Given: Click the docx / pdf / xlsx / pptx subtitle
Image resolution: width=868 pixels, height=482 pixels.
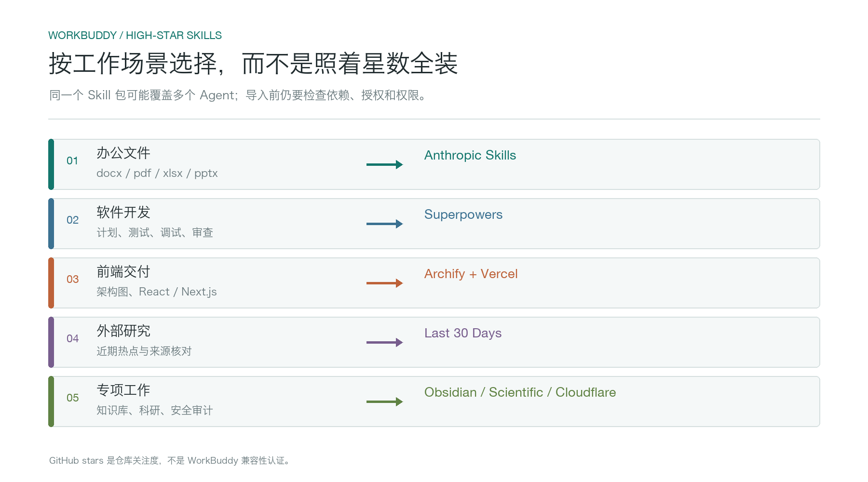Looking at the screenshot, I should click(x=157, y=174).
